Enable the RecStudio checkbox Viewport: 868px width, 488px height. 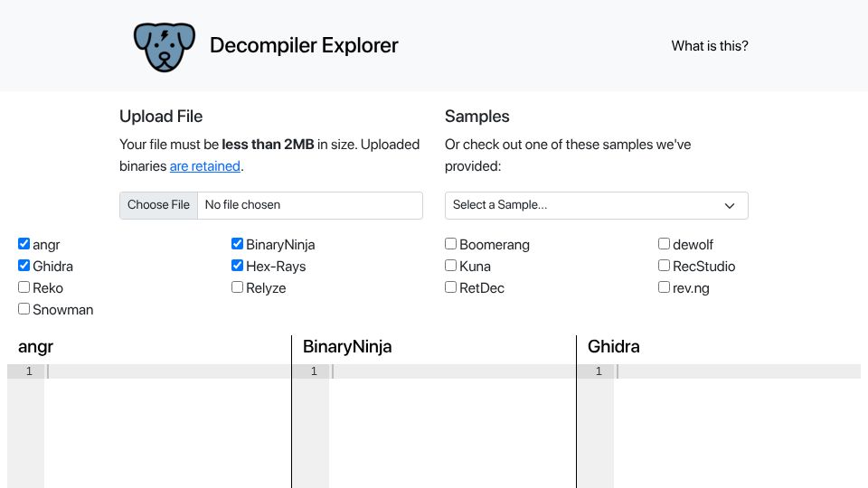point(664,266)
